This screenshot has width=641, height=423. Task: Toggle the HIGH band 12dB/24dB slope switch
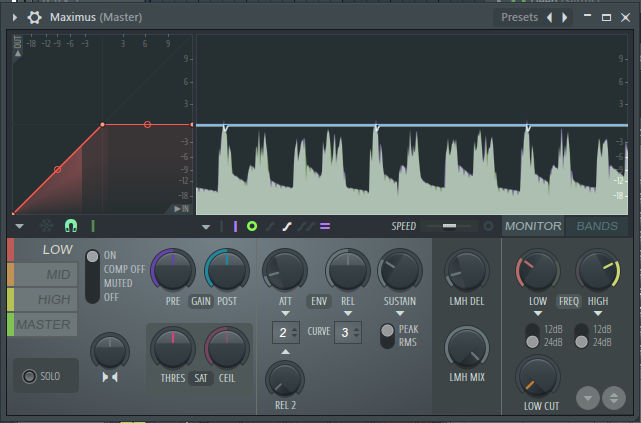tap(581, 336)
